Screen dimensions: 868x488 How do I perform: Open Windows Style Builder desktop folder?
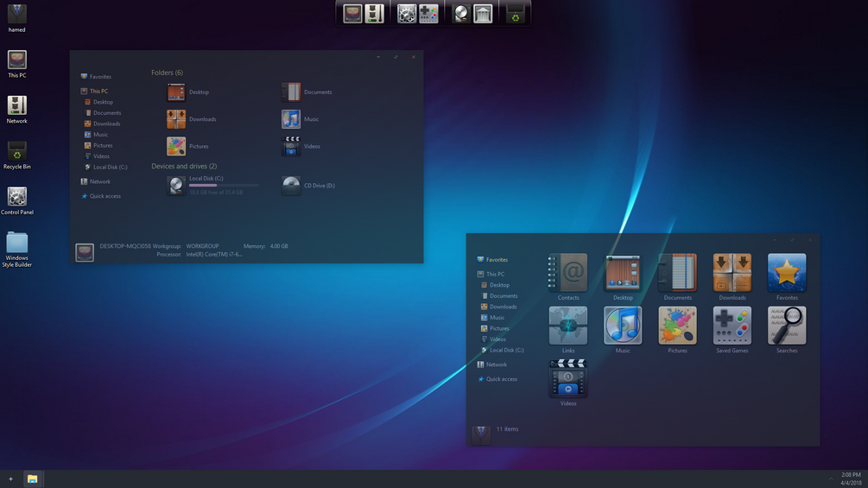point(17,250)
